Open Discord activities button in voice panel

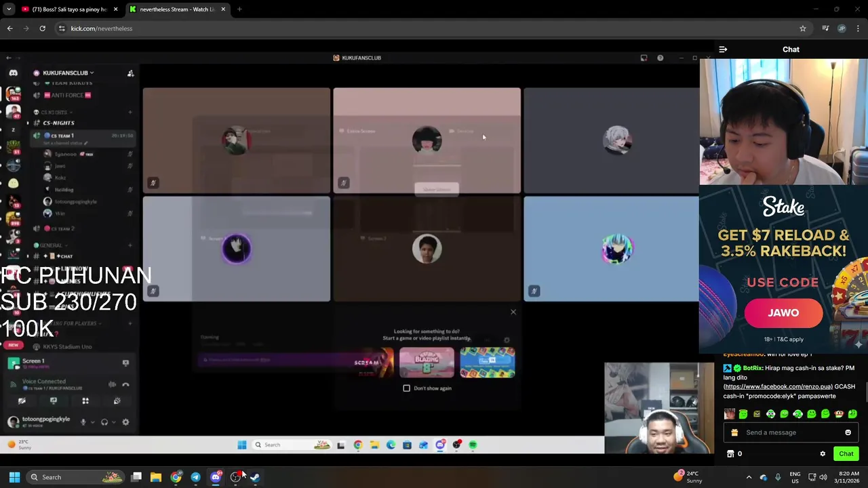click(85, 401)
